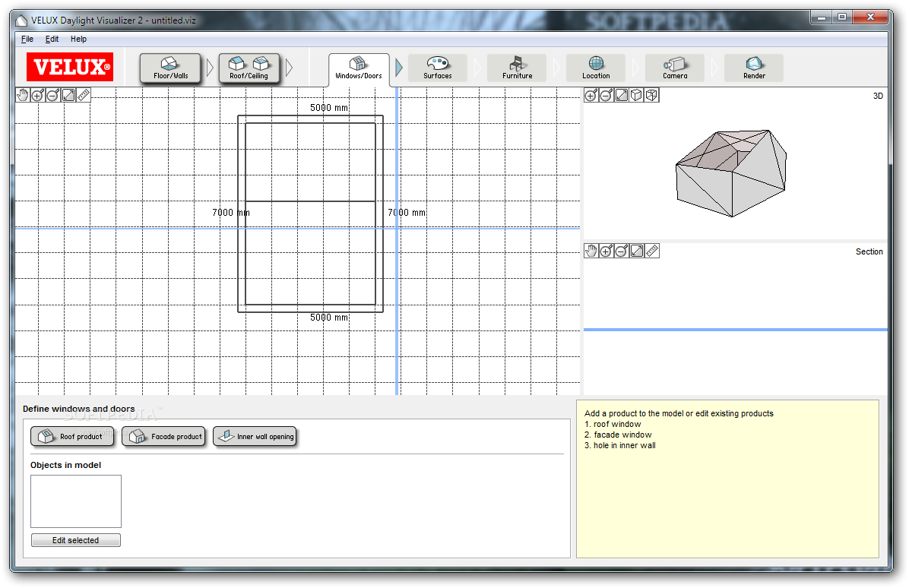The height and width of the screenshot is (588, 909).
Task: Click the app icon in title bar
Action: [x=21, y=21]
